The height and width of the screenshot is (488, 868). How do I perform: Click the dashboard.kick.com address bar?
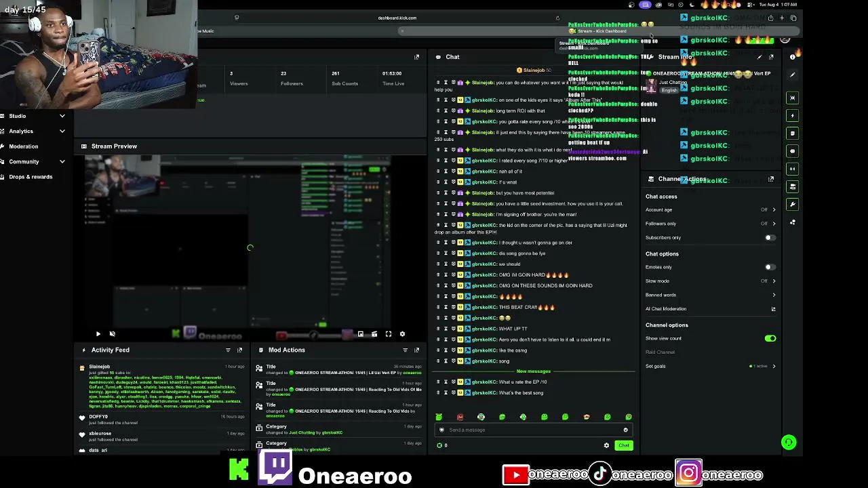tap(397, 18)
